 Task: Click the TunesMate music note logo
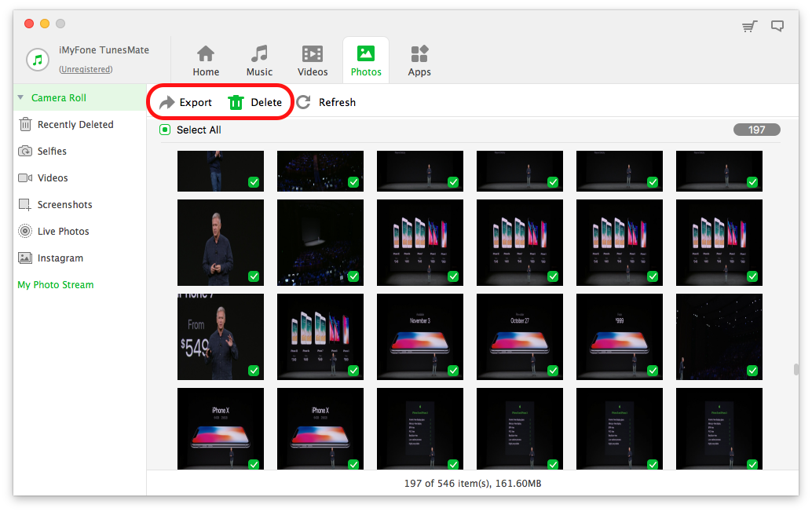coord(38,60)
